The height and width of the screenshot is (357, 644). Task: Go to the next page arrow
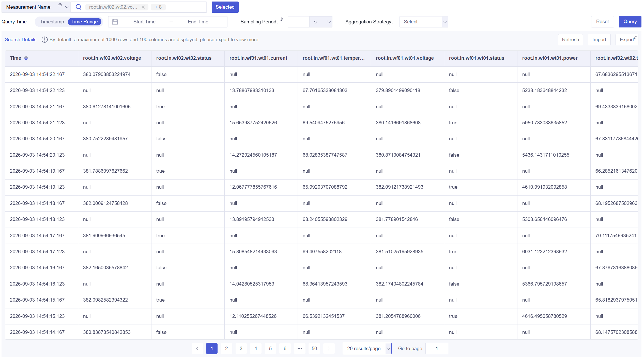pyautogui.click(x=329, y=349)
